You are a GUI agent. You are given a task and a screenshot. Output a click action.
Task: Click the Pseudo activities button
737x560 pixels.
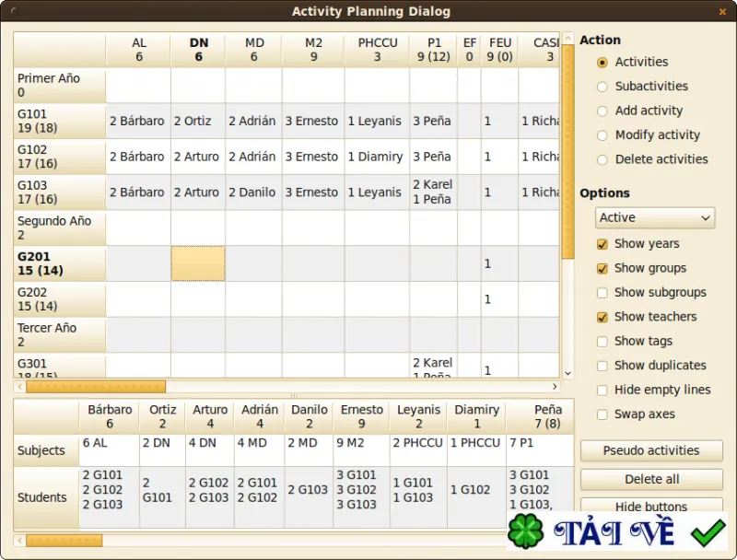(x=651, y=450)
